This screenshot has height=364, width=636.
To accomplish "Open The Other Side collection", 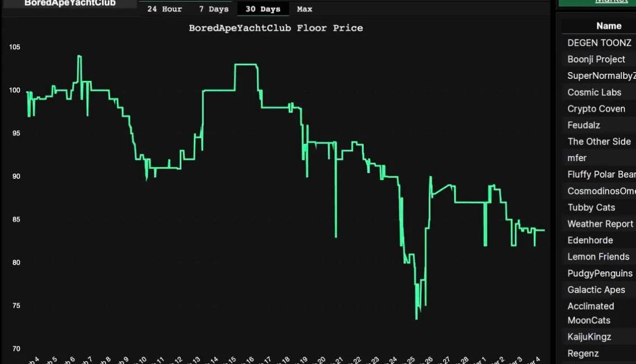I will coord(599,141).
